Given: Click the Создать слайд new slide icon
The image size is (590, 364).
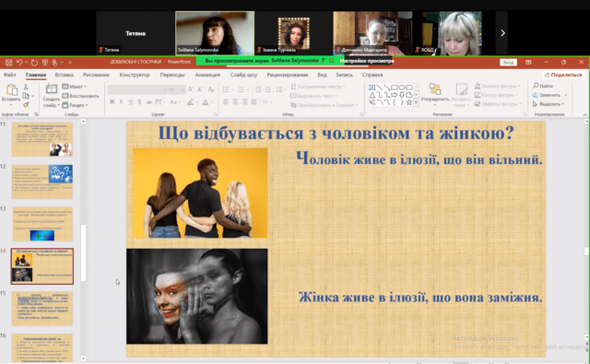Looking at the screenshot, I should (x=52, y=89).
